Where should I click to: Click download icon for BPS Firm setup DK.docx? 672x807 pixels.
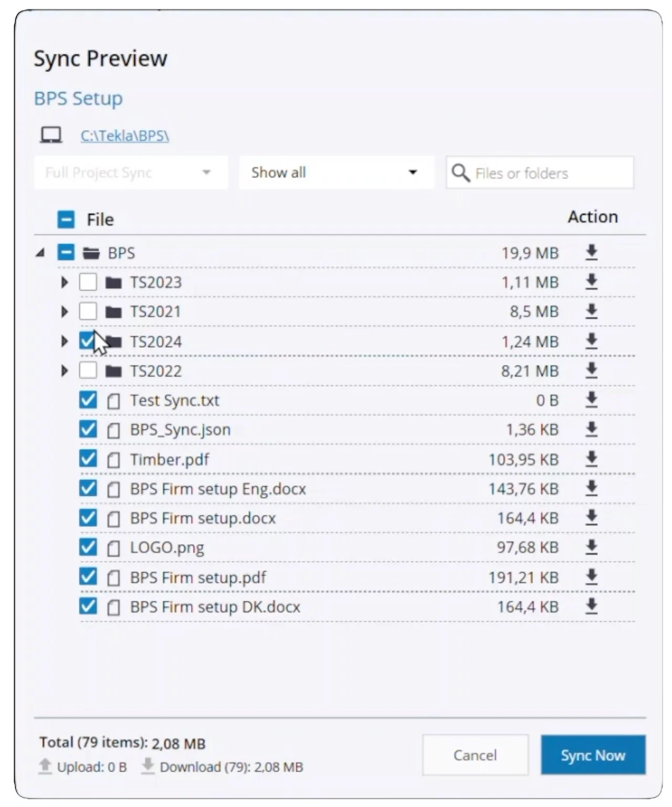(x=591, y=606)
